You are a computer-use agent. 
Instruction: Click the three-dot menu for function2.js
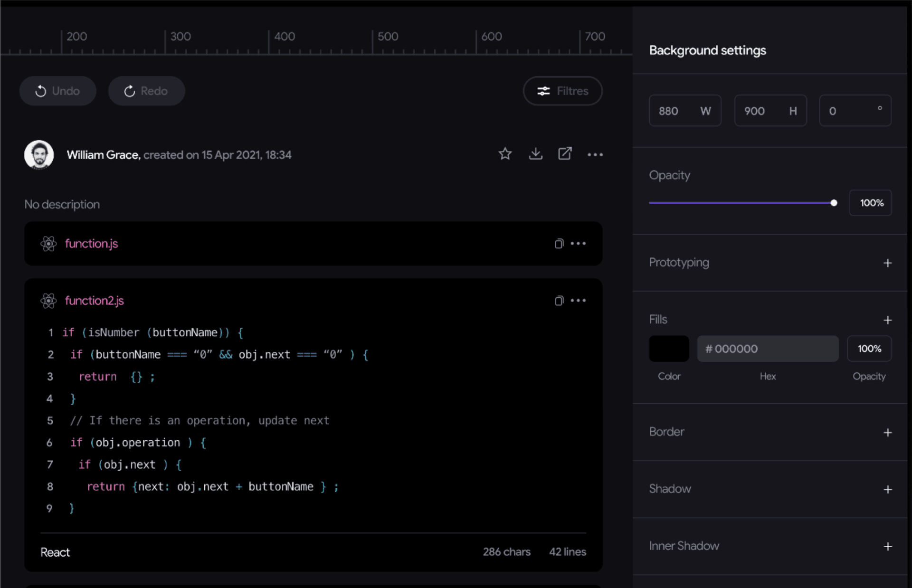click(x=578, y=300)
